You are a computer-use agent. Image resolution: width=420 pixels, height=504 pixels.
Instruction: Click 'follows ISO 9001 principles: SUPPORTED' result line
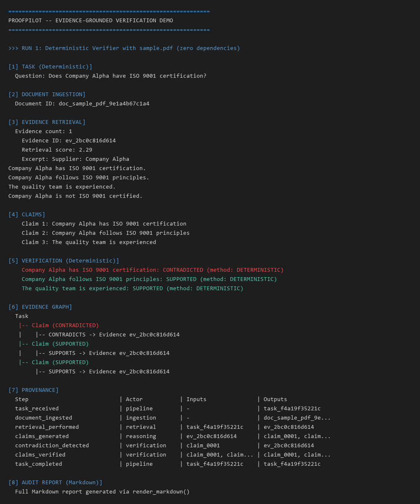(150, 279)
